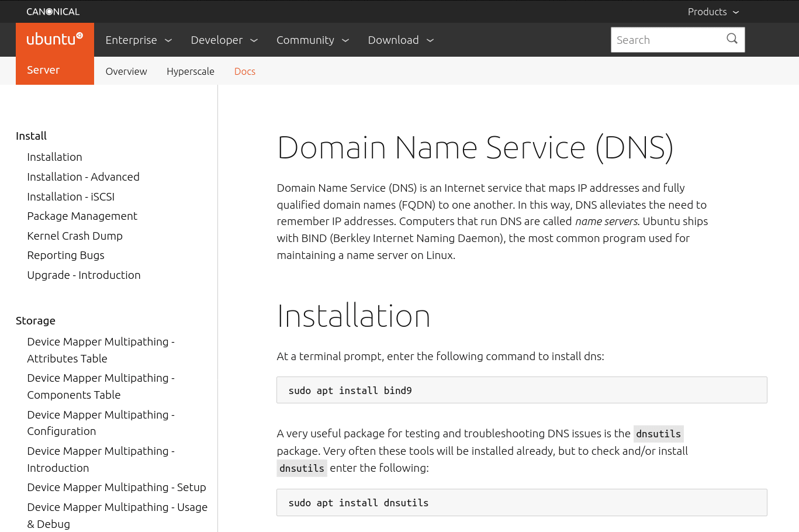Select the Docs tab
799x532 pixels.
pyautogui.click(x=245, y=71)
